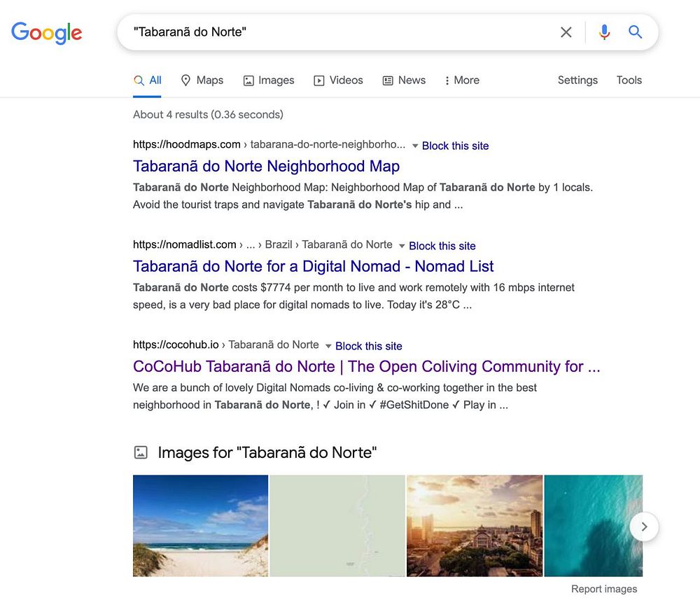Click the cocohub.io URL breadcrumb
The height and width of the screenshot is (598, 700).
coord(226,345)
